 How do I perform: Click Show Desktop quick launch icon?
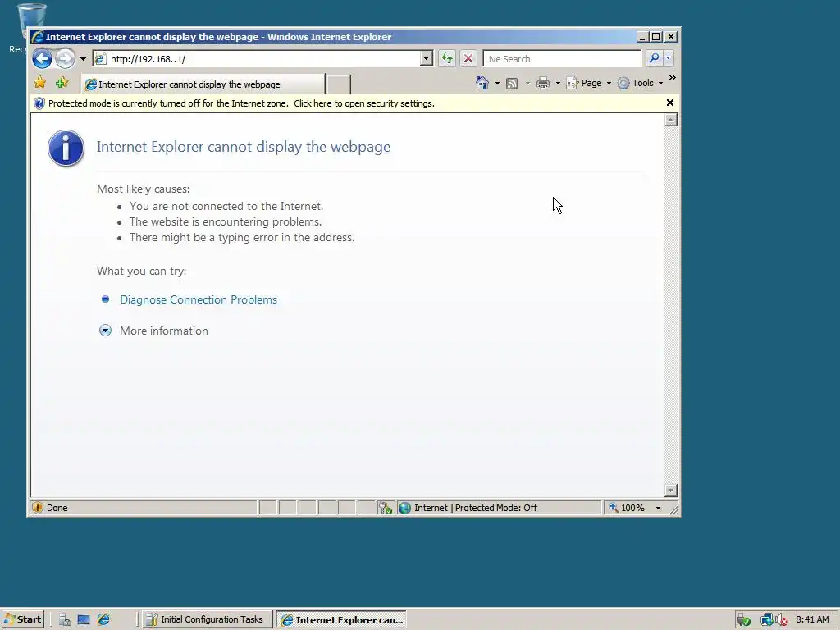[x=84, y=620]
